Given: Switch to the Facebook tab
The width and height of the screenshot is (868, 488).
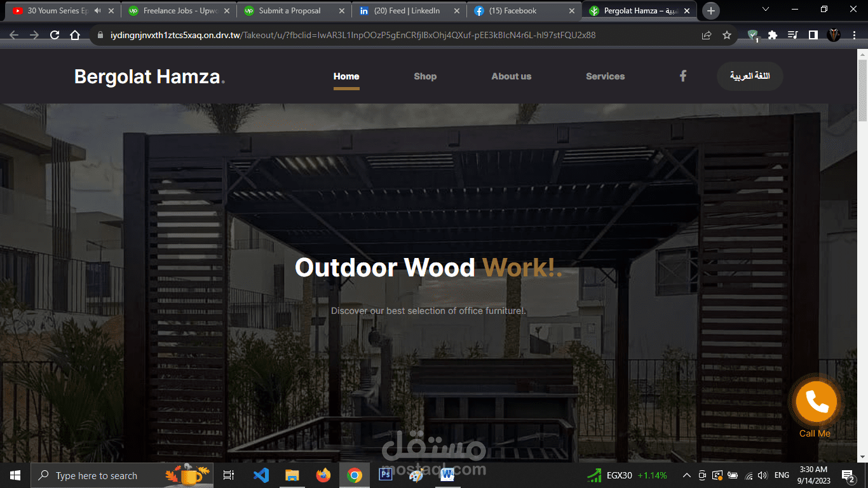Looking at the screenshot, I should pos(525,11).
